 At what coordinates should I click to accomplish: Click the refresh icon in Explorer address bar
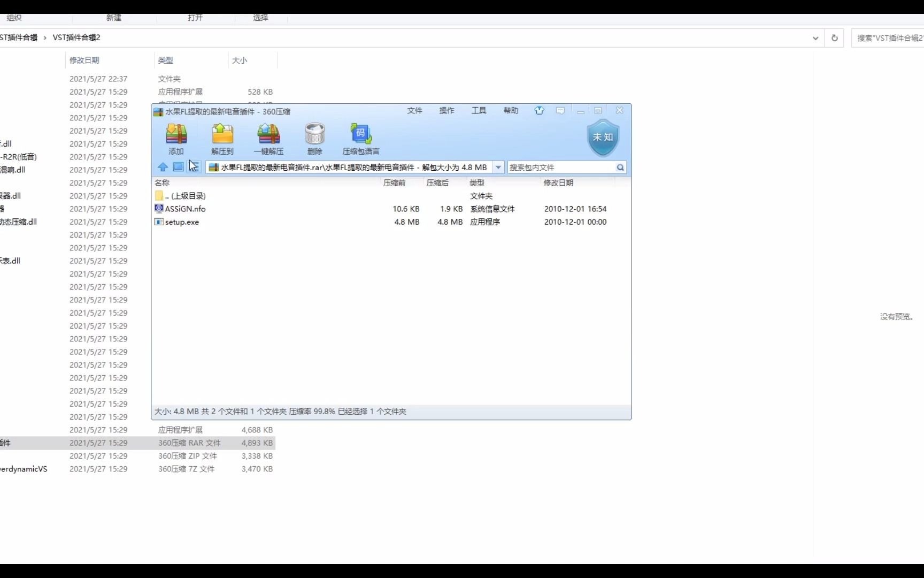834,38
